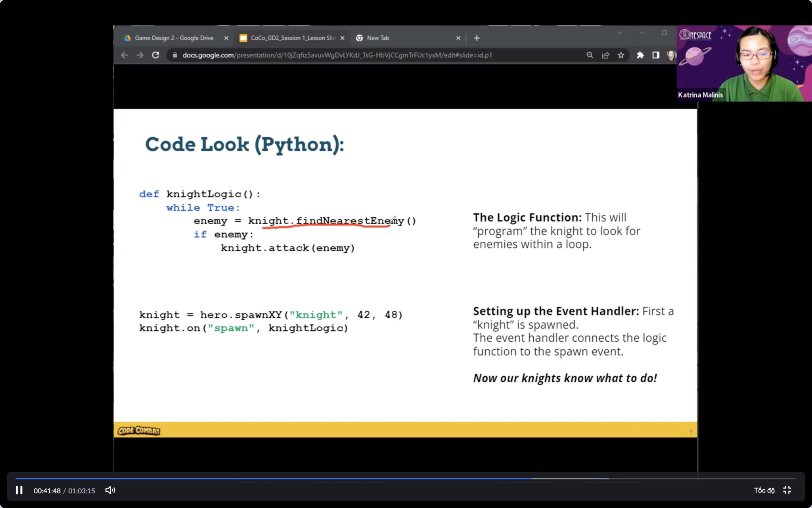Reload the Google Slides page
This screenshot has height=508, width=812.
[x=155, y=55]
